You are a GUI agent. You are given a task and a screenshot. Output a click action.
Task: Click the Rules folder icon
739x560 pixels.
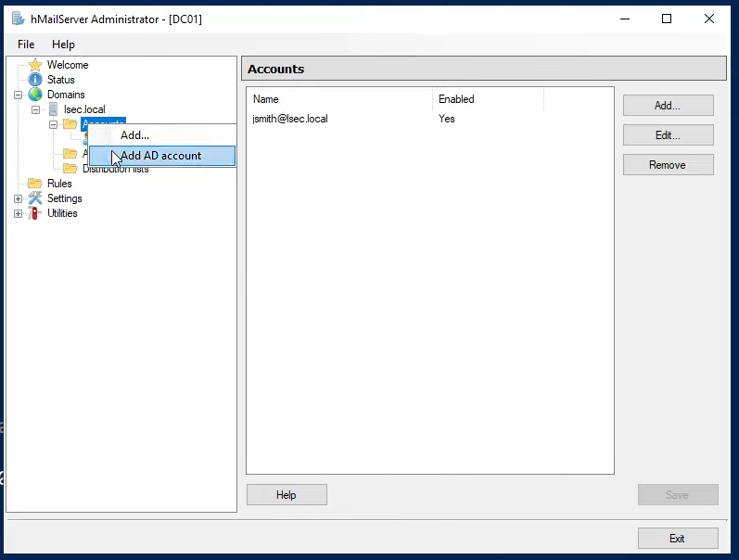[35, 184]
